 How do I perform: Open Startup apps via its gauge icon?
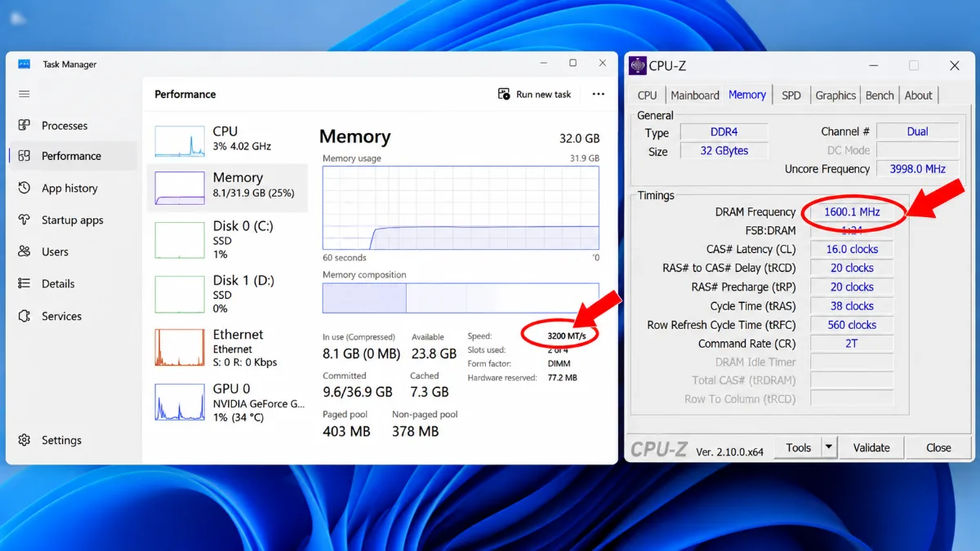tap(24, 220)
